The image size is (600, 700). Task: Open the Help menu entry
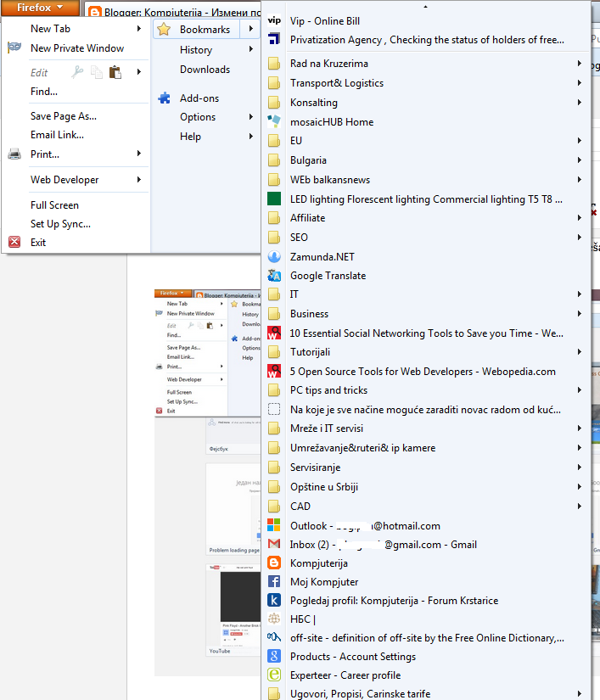tap(205, 136)
